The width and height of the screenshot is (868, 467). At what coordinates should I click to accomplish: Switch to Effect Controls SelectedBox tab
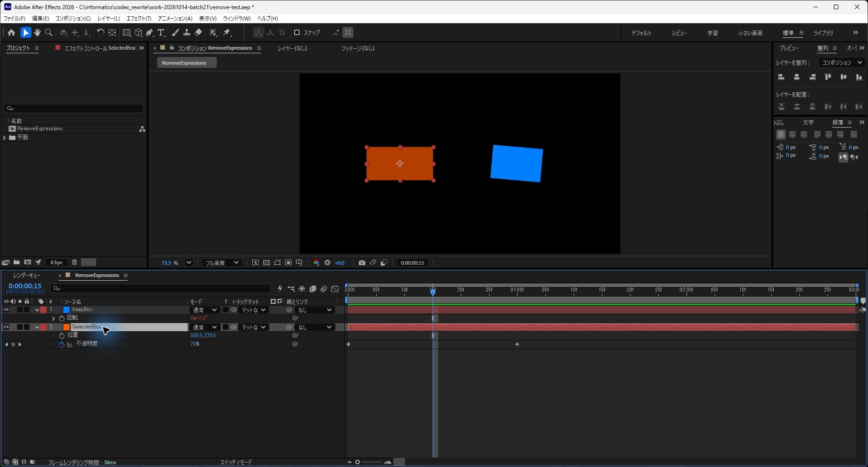pos(100,48)
